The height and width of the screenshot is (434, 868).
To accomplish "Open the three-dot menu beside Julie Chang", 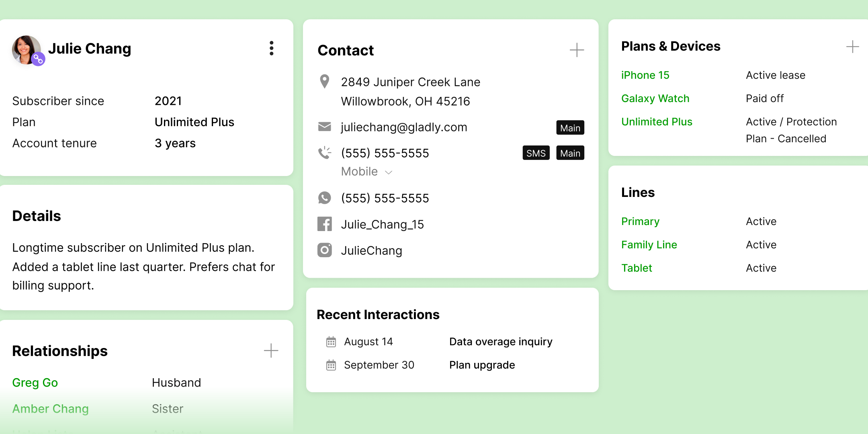I will (272, 48).
